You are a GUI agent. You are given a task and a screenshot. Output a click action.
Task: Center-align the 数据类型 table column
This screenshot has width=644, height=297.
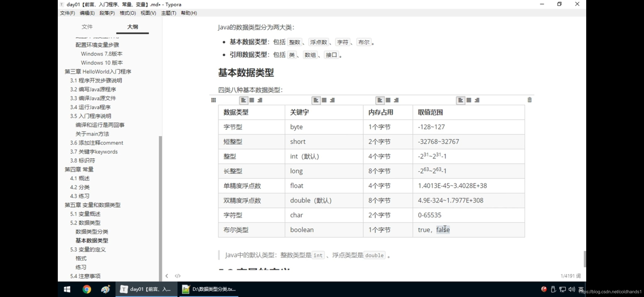point(252,100)
